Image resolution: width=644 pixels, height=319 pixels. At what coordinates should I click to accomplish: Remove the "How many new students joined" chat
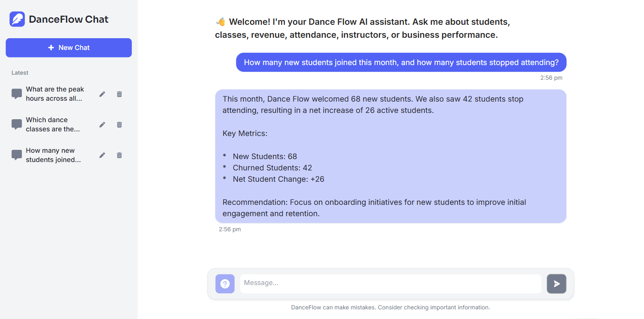119,155
